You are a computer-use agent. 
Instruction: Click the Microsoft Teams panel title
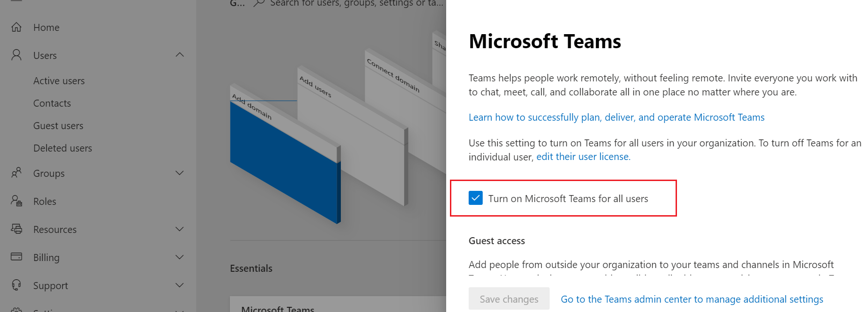click(x=545, y=41)
